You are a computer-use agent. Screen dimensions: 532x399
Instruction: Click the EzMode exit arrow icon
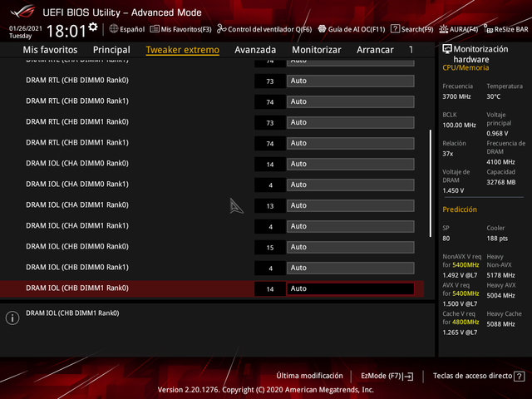coord(409,377)
